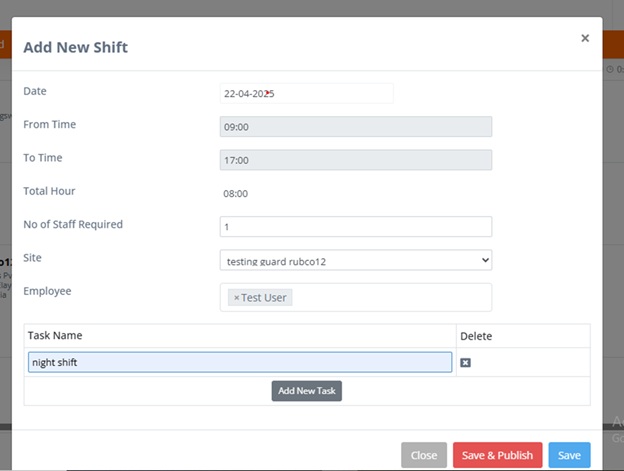Click the Total Hour label

(x=49, y=191)
